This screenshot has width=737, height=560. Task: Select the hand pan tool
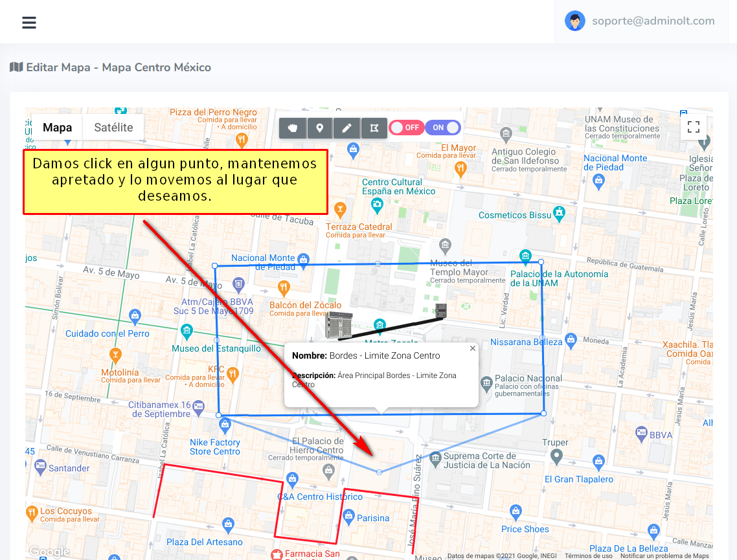tap(293, 128)
